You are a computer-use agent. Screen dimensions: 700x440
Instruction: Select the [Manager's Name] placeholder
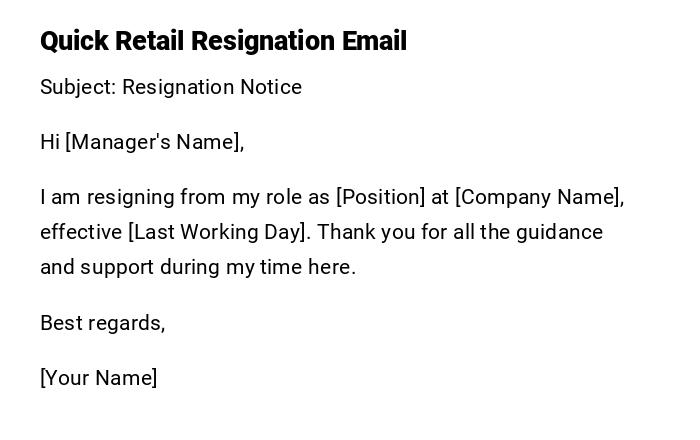coord(155,142)
